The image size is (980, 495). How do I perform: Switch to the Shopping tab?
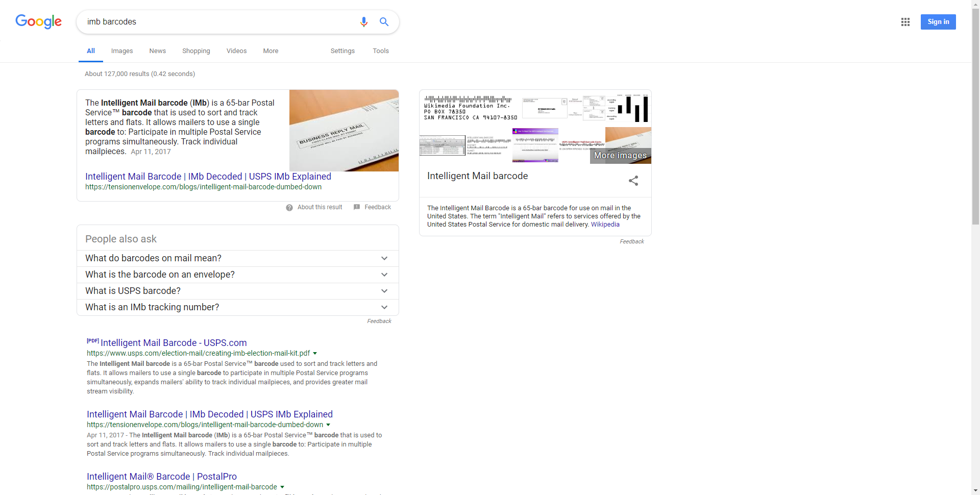196,51
